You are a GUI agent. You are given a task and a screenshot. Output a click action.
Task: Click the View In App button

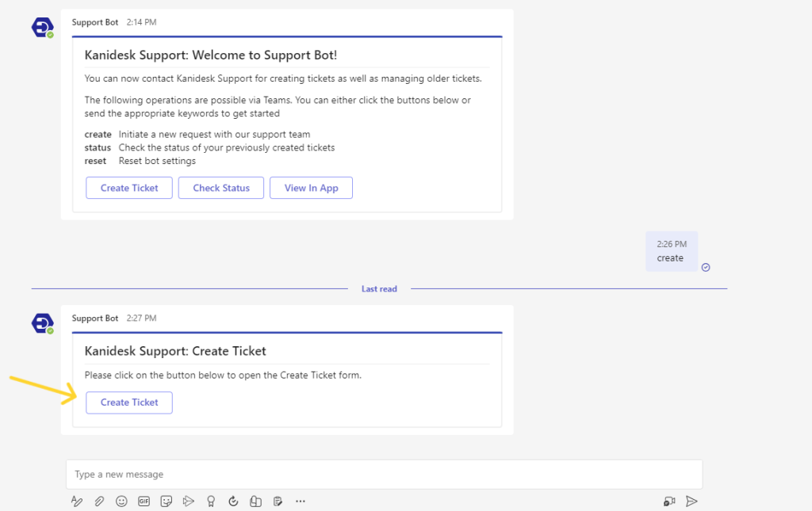click(x=311, y=188)
